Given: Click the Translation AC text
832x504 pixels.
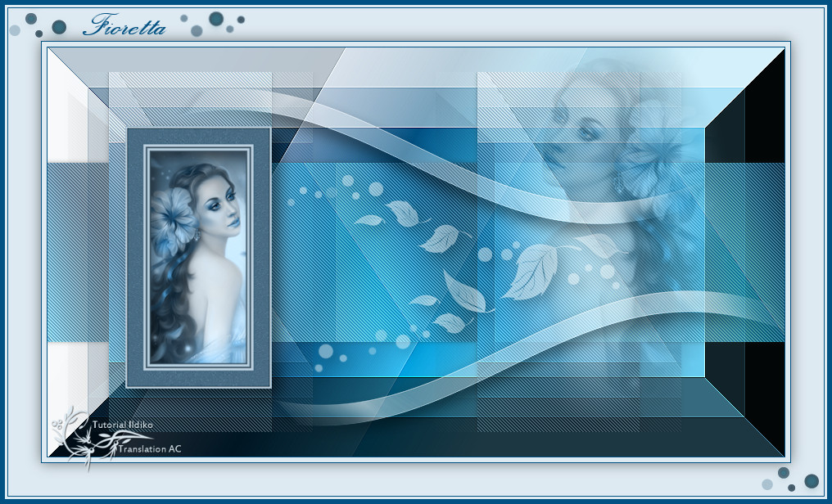Looking at the screenshot, I should click(x=150, y=449).
